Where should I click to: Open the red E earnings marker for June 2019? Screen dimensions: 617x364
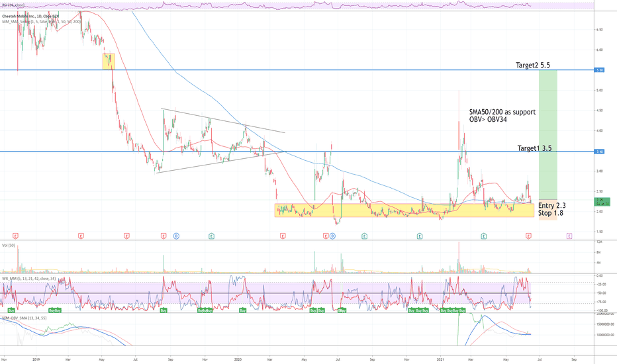click(x=126, y=236)
